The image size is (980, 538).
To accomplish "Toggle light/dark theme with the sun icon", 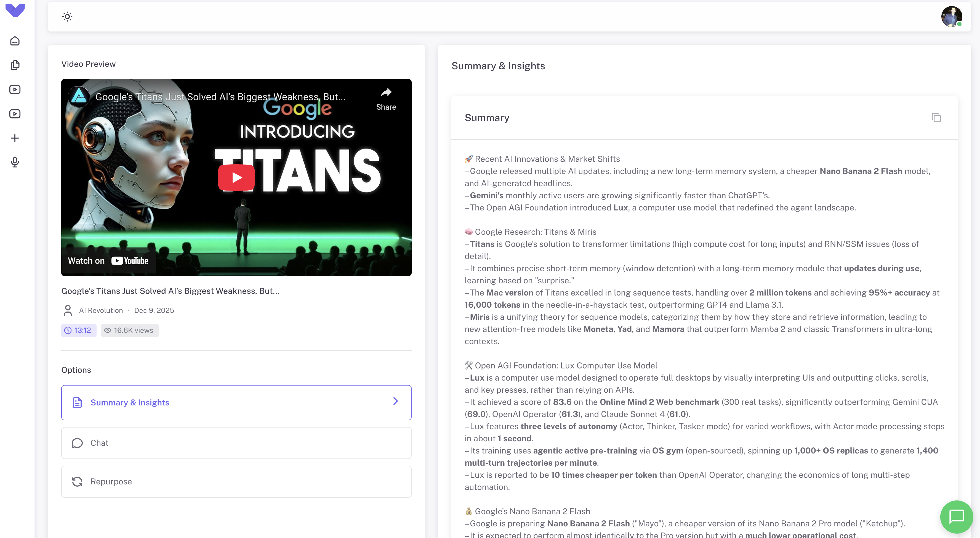I will 67,16.
